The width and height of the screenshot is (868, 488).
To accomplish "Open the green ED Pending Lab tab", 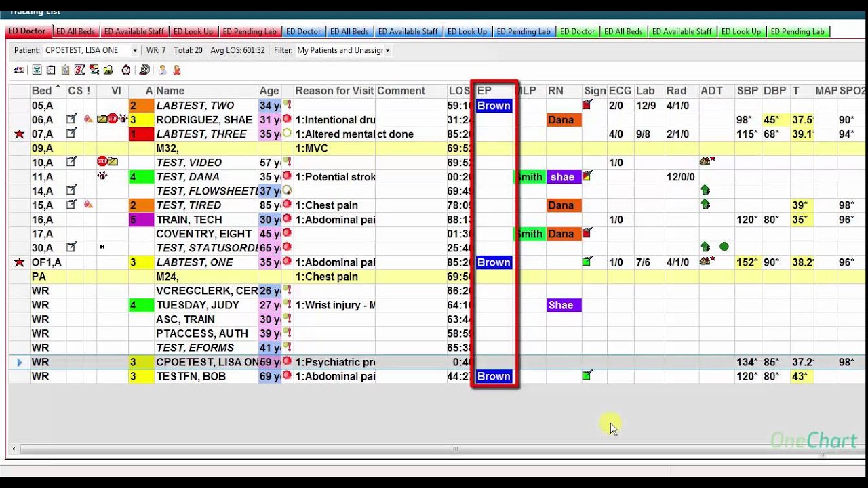I will [797, 31].
